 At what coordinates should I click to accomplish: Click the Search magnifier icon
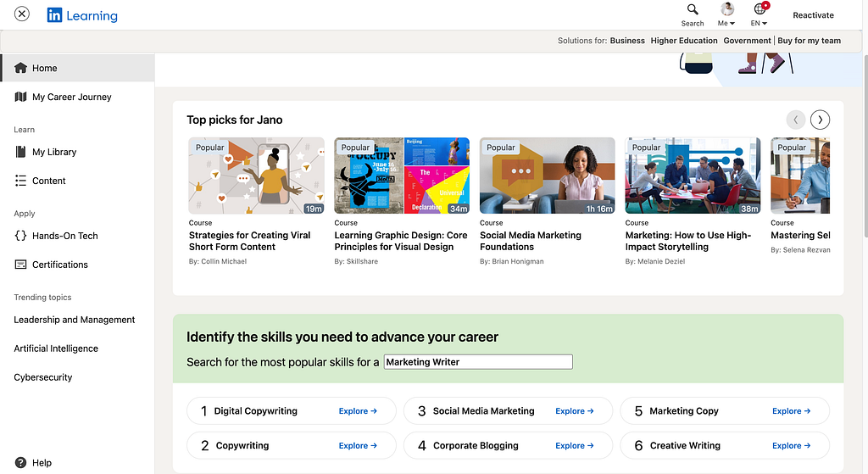pyautogui.click(x=693, y=9)
